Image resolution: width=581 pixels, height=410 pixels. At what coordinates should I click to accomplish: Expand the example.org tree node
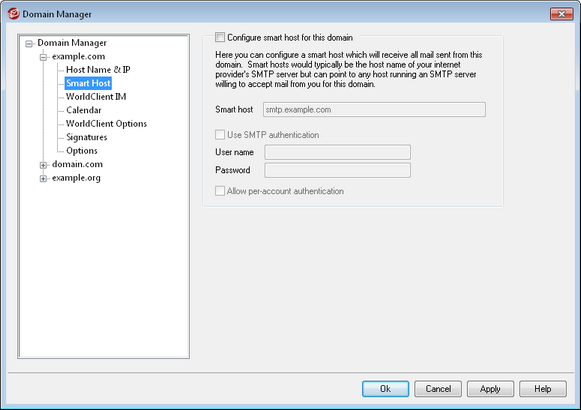(x=43, y=179)
